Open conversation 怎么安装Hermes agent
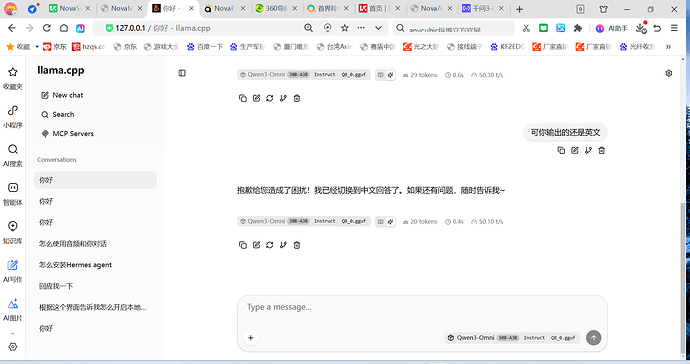Viewport: 690px width, 364px height. [95, 265]
